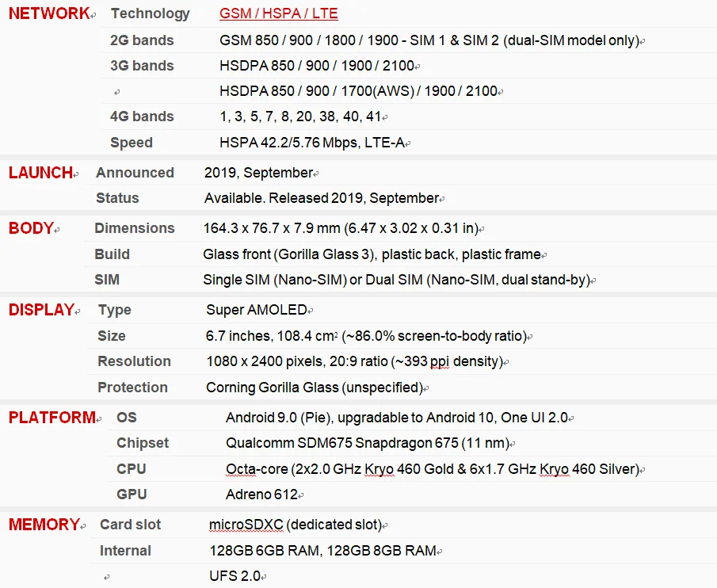Select Available. Released 2019, September text

pyautogui.click(x=322, y=198)
